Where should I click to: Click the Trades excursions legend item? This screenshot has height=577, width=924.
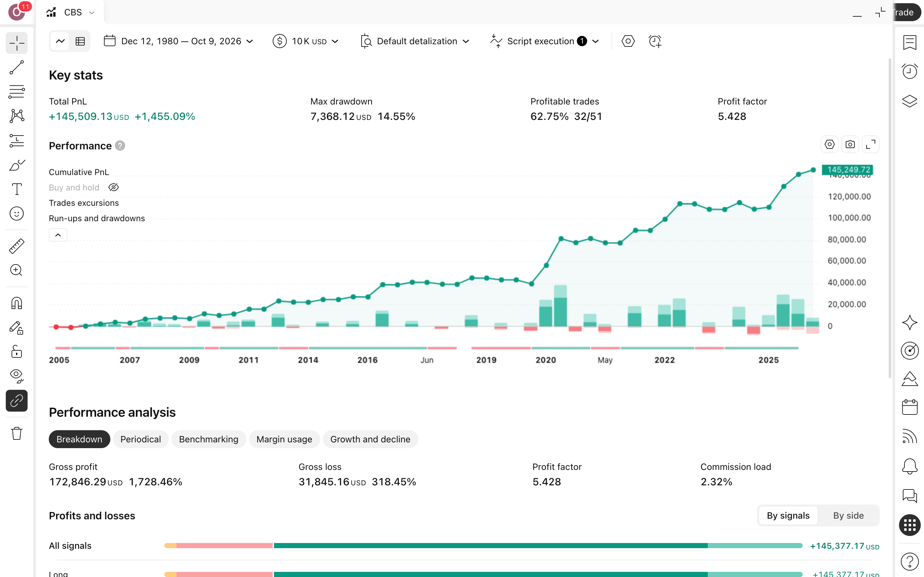coord(84,203)
